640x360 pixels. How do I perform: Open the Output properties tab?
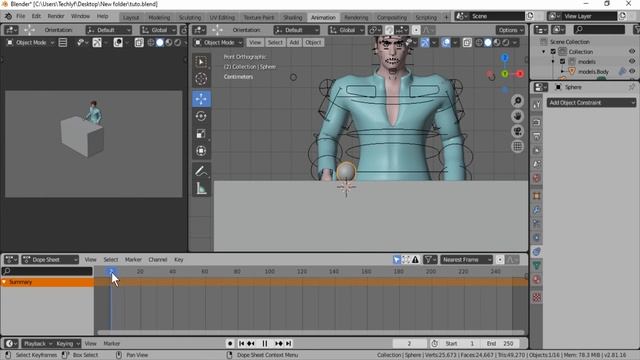(x=537, y=136)
